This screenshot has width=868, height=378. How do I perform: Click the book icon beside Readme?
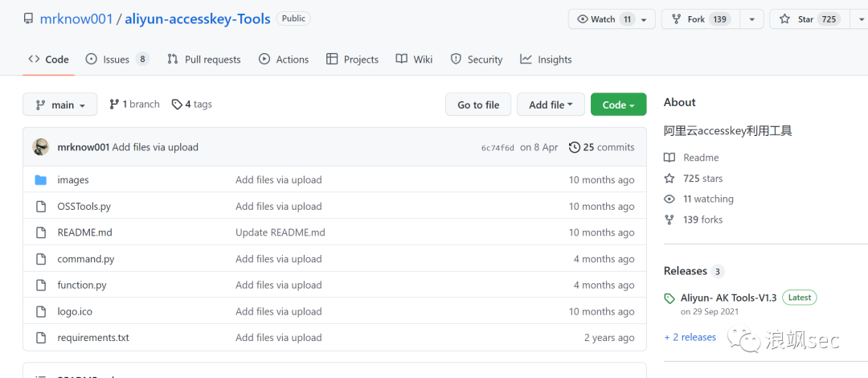tap(669, 158)
